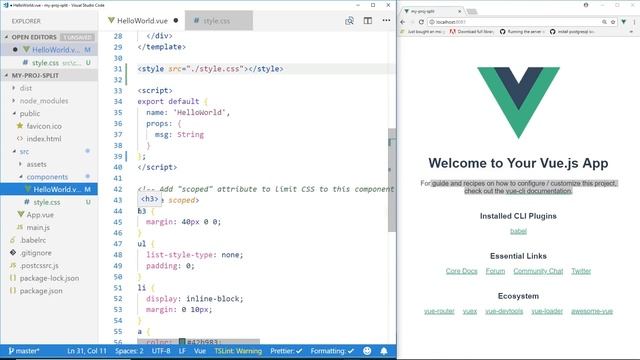
Task: Open notifications bell in status bar
Action: pos(384,351)
